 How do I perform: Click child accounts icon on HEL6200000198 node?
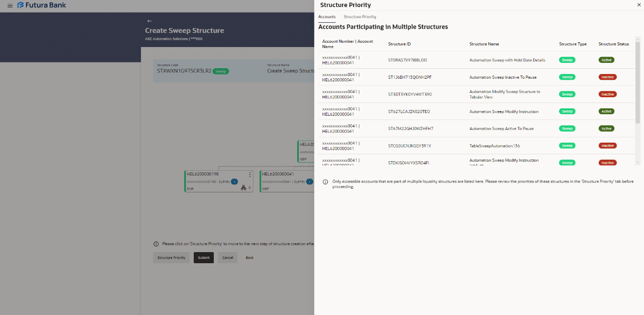coord(243,188)
